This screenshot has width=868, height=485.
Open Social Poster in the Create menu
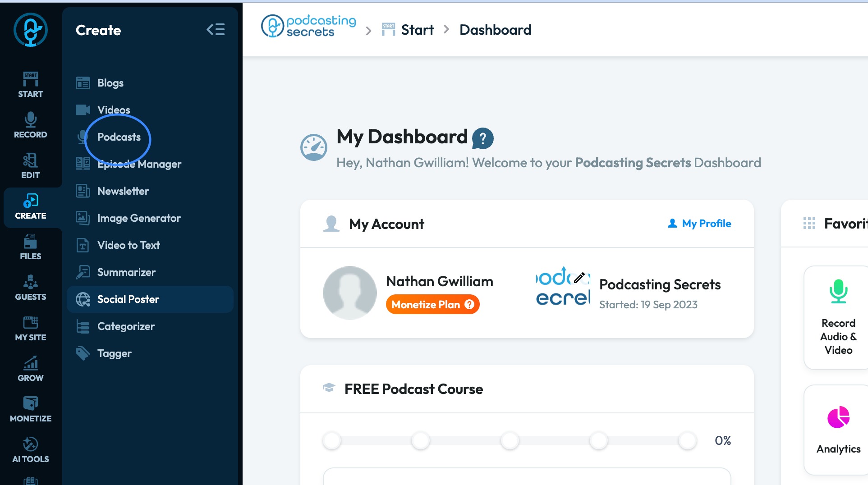point(150,299)
